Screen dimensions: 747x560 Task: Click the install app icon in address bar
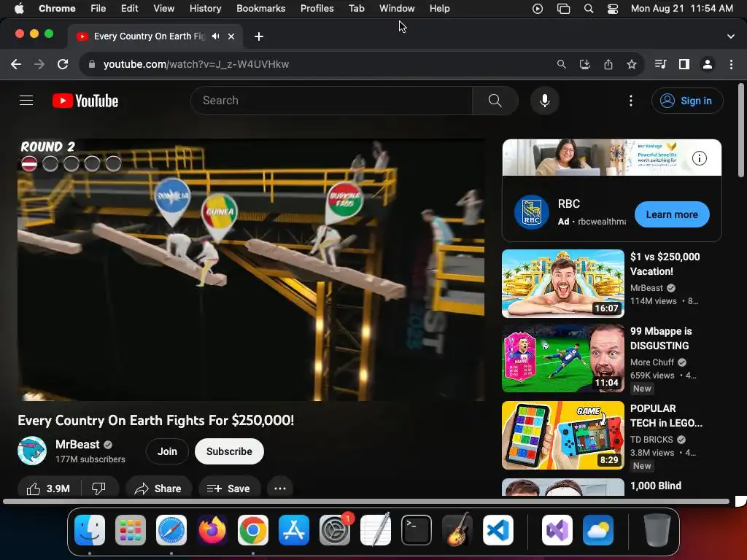(585, 64)
